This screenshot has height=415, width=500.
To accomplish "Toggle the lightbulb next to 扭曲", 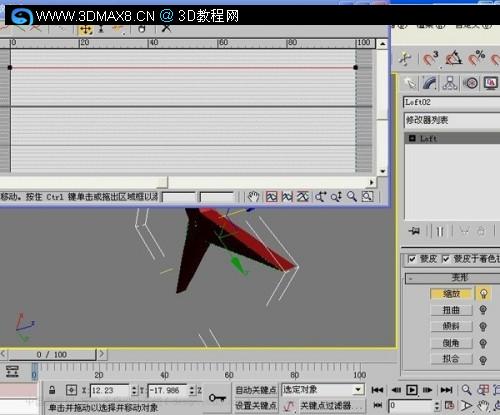I will 483,310.
